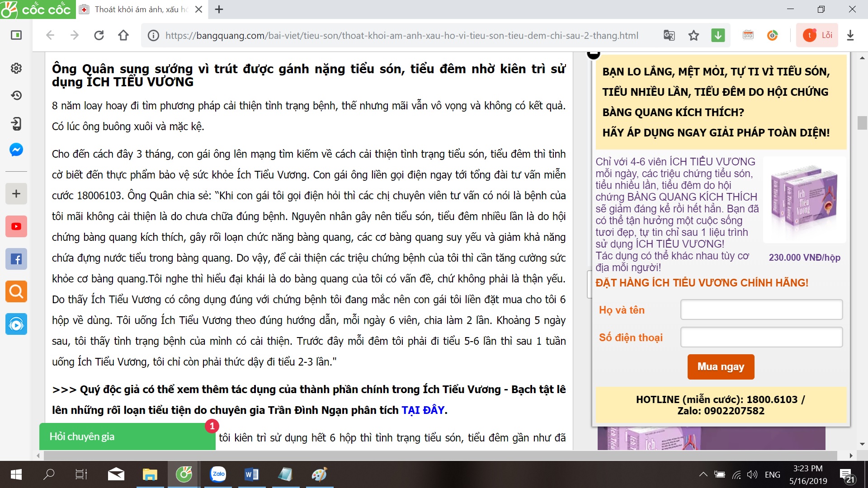Click the translate page icon
This screenshot has width=868, height=488.
click(x=669, y=35)
